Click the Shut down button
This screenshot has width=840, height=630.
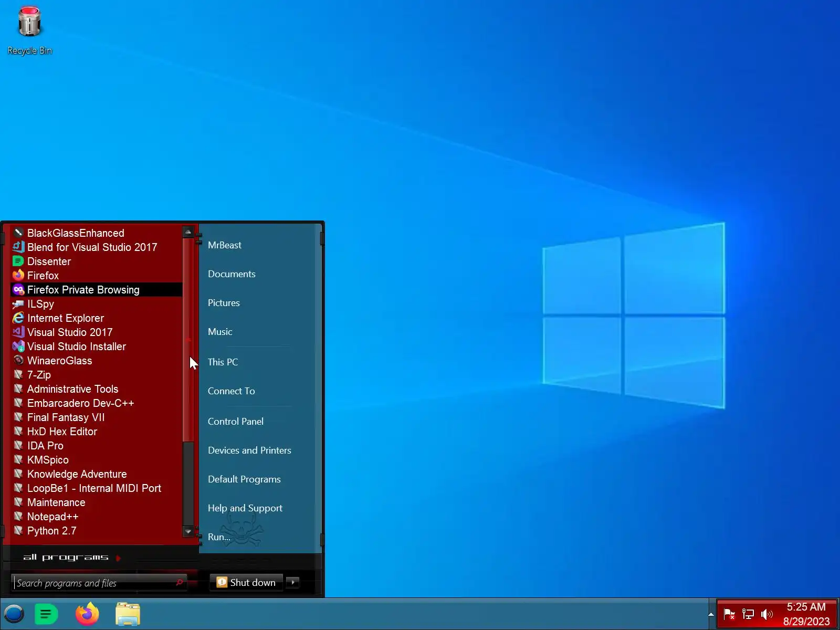tap(247, 582)
